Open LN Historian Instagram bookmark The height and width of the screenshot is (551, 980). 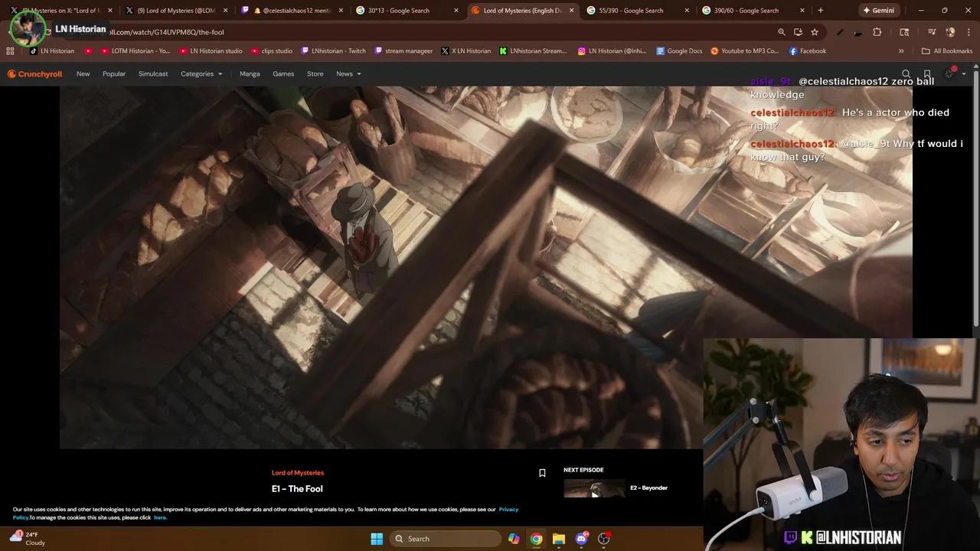coord(612,51)
